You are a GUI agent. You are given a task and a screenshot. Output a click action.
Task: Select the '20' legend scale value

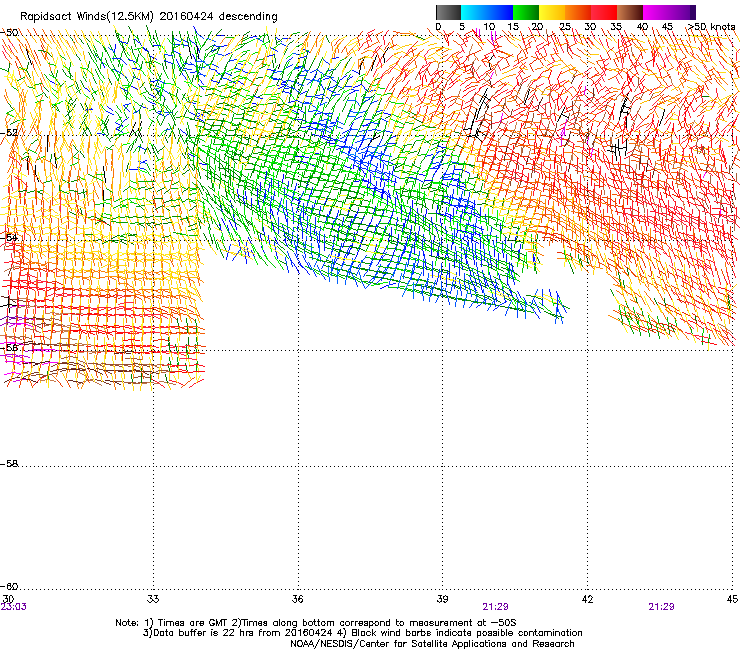tap(537, 27)
